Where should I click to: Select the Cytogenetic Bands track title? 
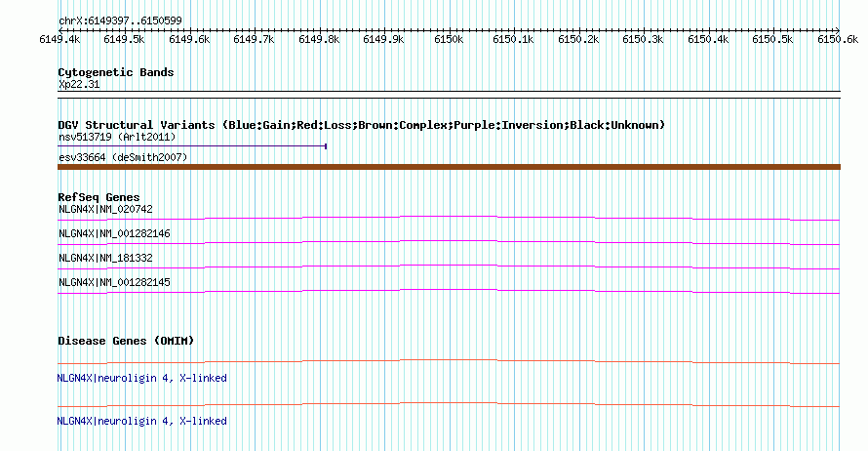(x=116, y=72)
